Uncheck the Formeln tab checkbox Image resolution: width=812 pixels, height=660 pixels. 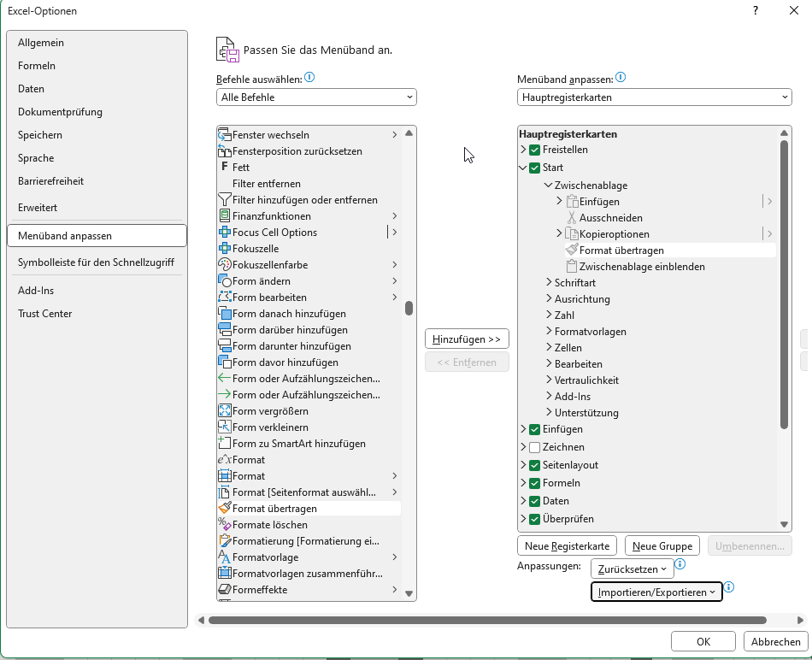tap(535, 483)
